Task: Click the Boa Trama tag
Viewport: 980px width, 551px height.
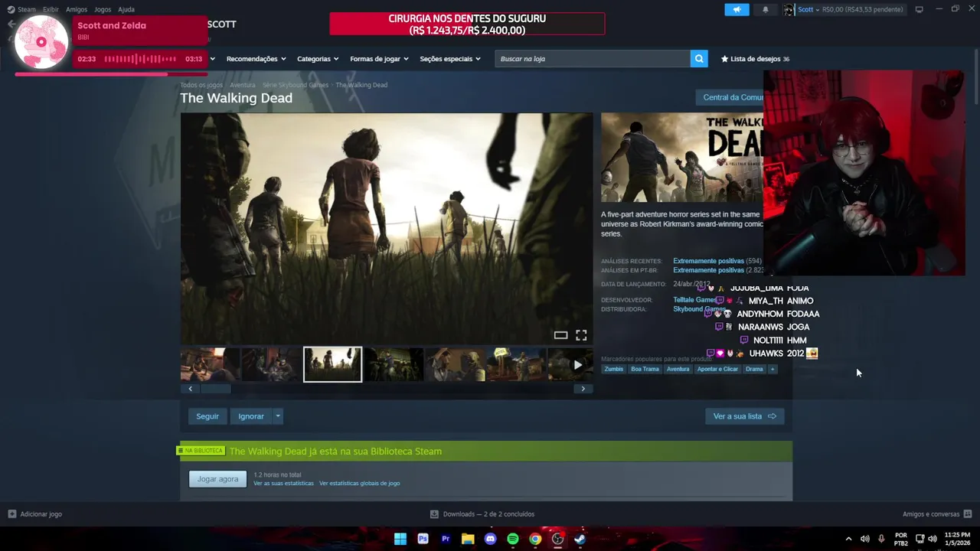Action: 645,369
